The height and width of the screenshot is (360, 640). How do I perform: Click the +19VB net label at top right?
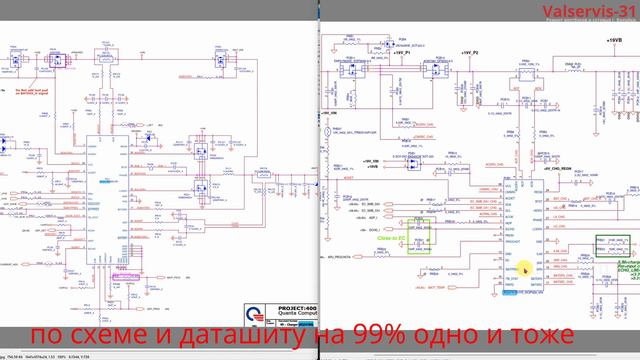pos(614,41)
